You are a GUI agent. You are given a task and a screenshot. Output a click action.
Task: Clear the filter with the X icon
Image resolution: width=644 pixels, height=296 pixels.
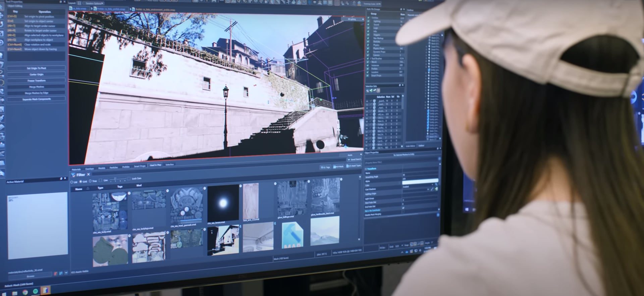89,175
